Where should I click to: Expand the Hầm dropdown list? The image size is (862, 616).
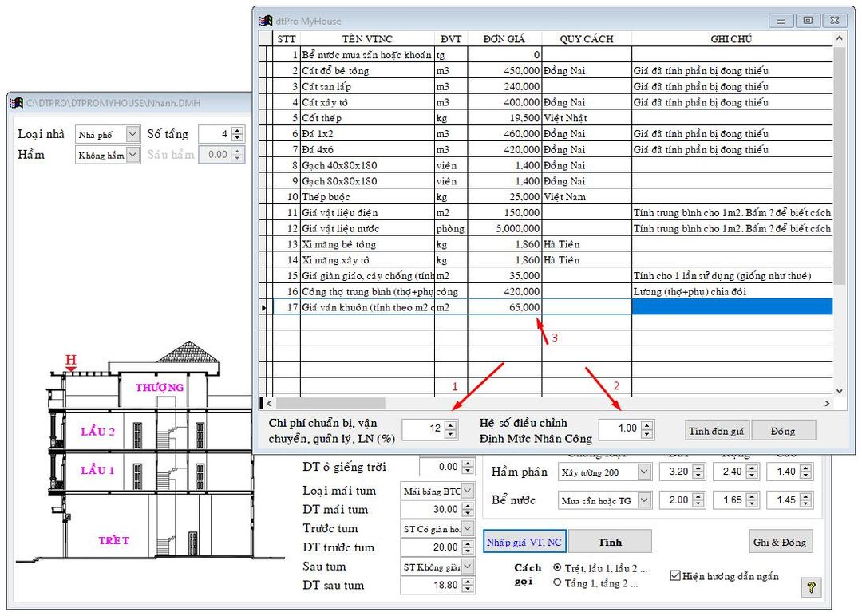click(132, 155)
